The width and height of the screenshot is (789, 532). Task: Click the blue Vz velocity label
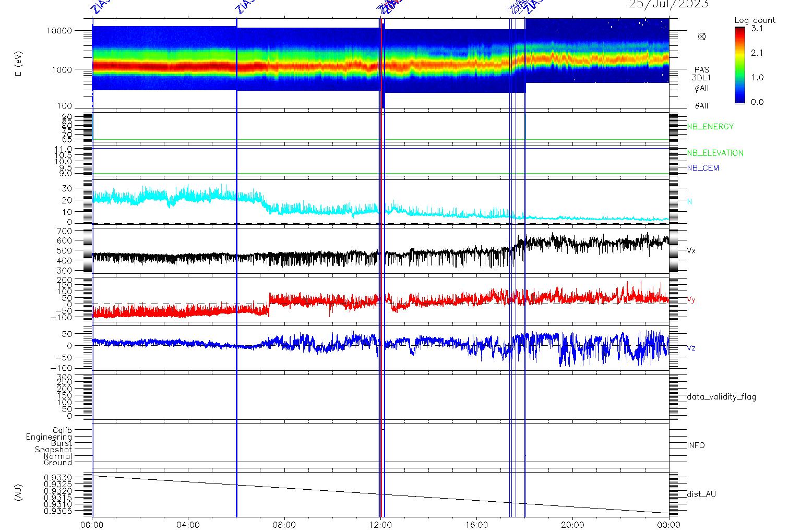tap(691, 348)
